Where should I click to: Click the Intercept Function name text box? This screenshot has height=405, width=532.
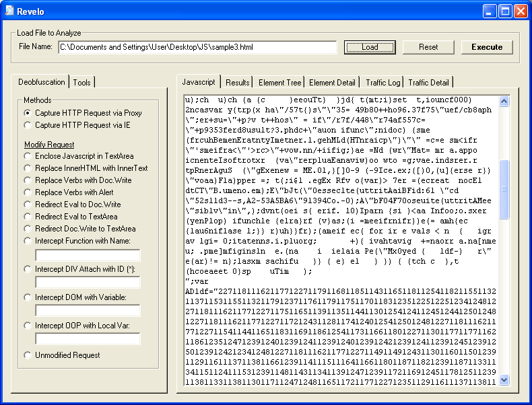click(88, 255)
